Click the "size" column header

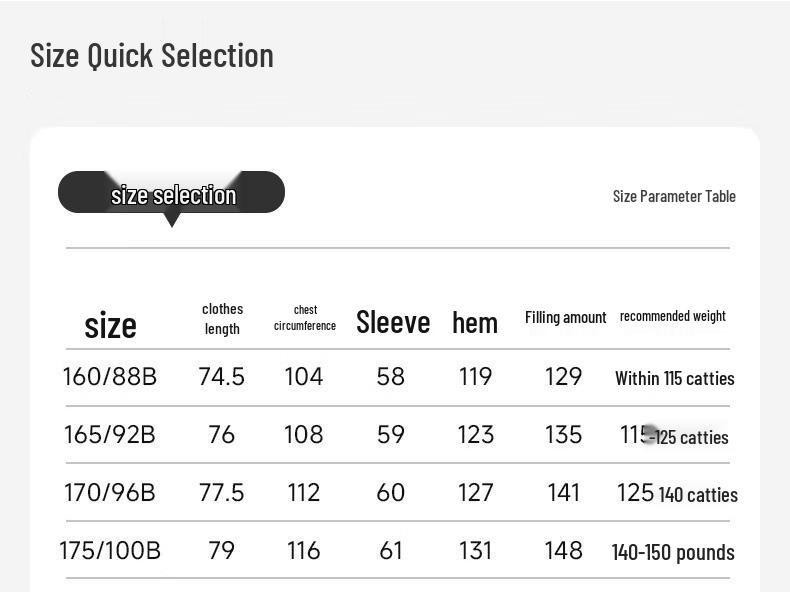coord(110,325)
